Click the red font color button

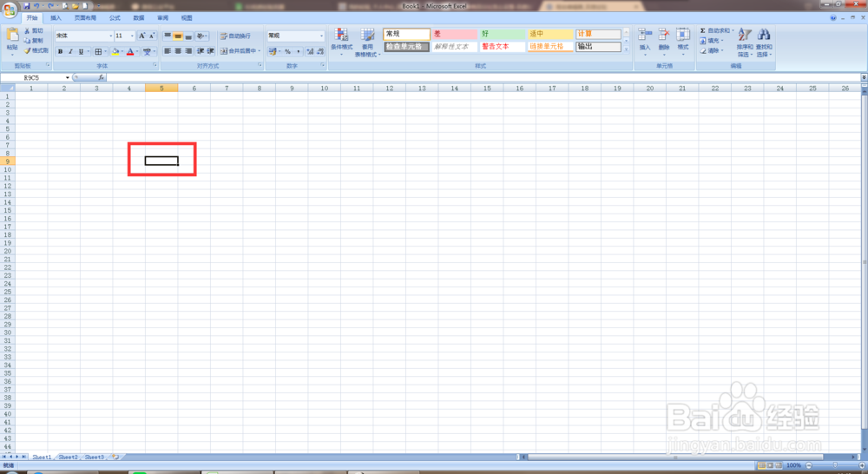click(130, 51)
